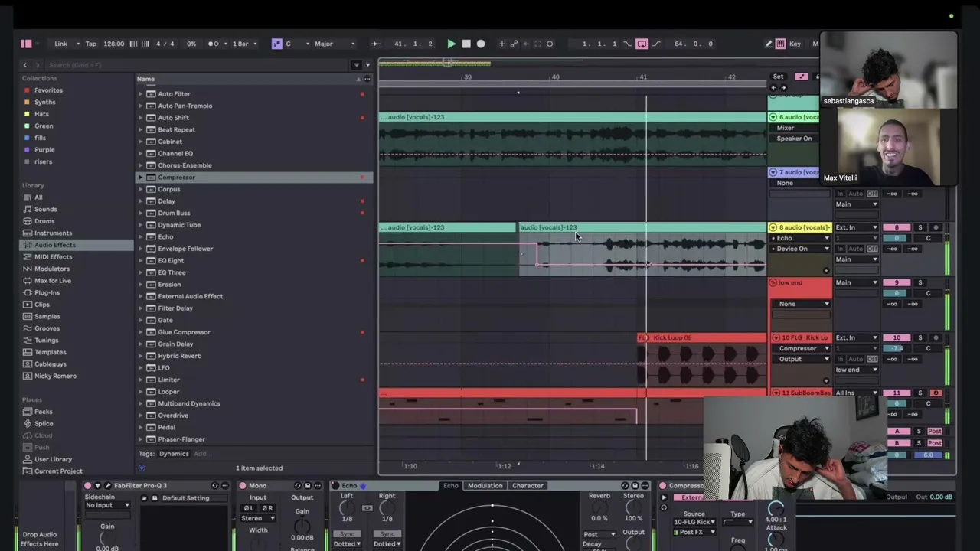Toggle the arrangement loop switch
The height and width of the screenshot is (551, 980).
[642, 44]
